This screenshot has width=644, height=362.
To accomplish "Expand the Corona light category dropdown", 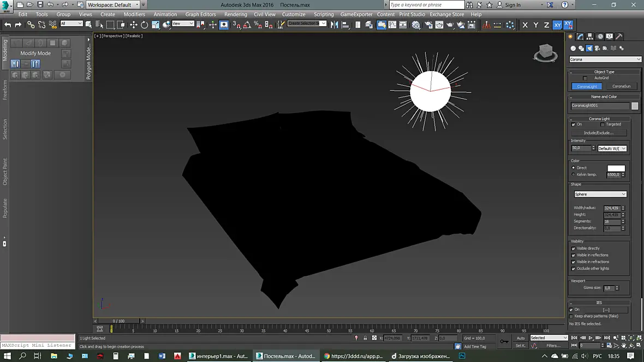I will pyautogui.click(x=605, y=60).
